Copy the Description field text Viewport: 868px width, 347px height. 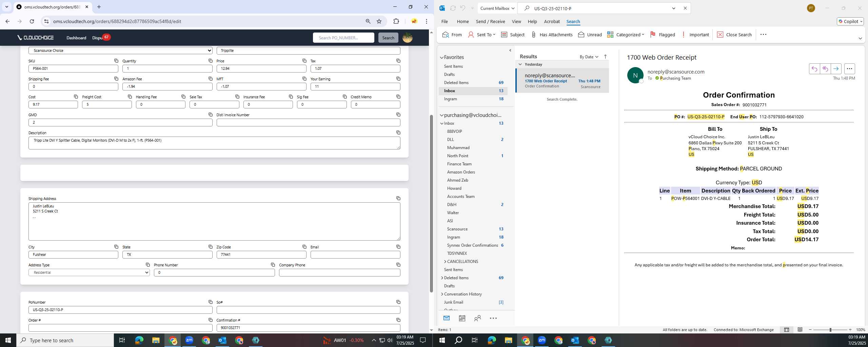coord(398,132)
